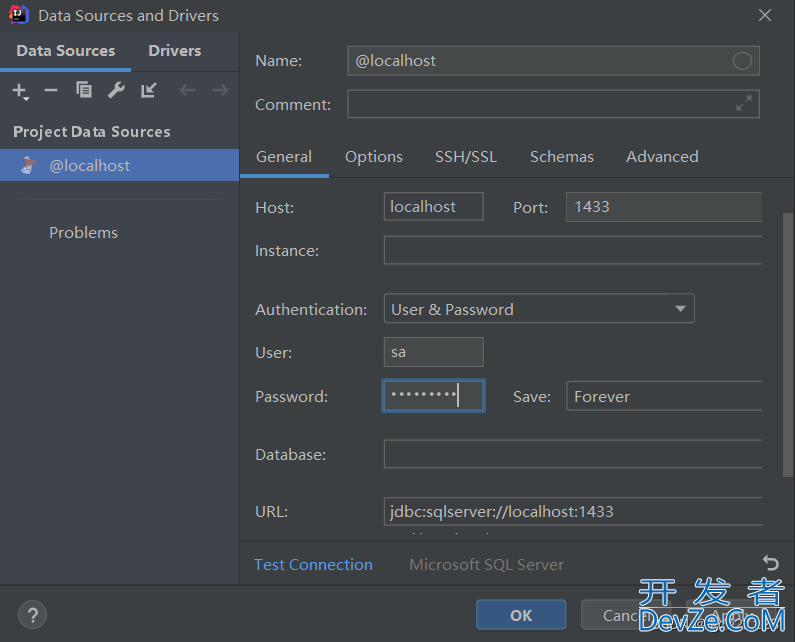795x642 pixels.
Task: Open driver settings wrench icon
Action: tap(116, 90)
